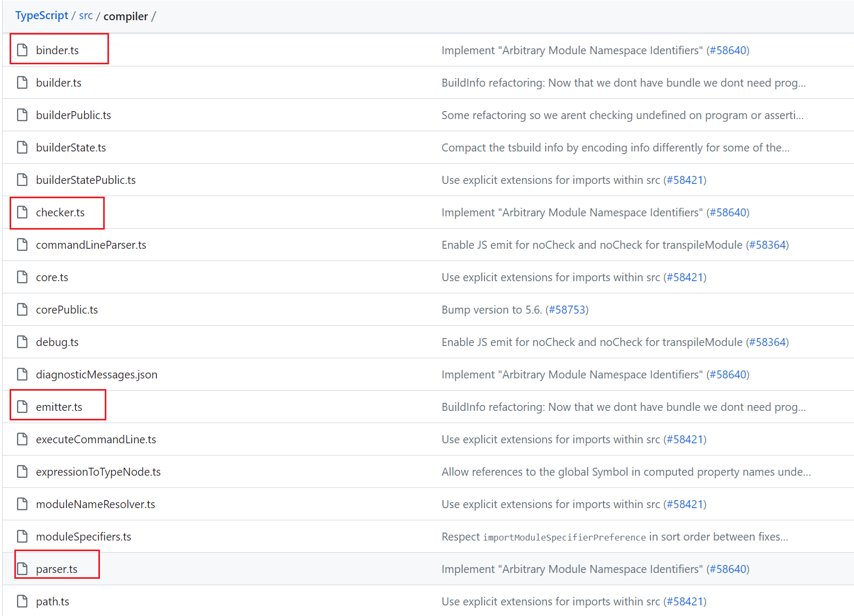Open the path.ts file
854x616 pixels.
(x=53, y=601)
